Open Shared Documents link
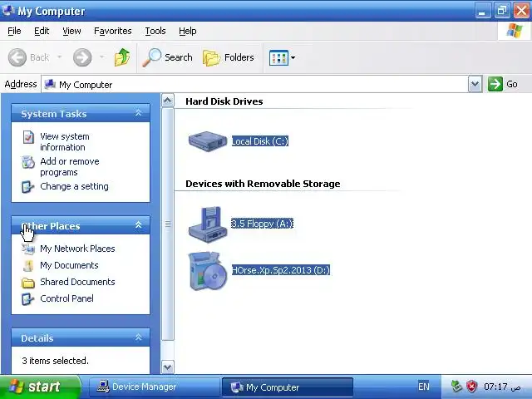 (77, 282)
